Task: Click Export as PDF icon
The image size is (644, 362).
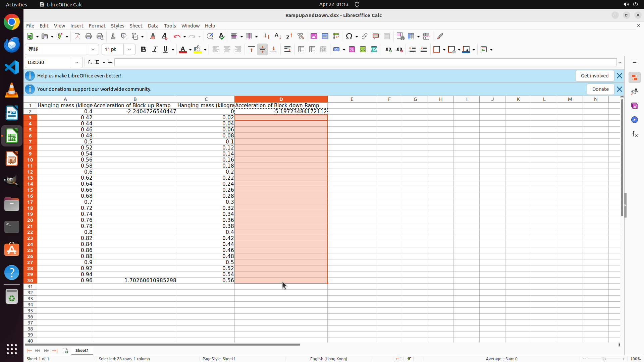Action: click(77, 36)
